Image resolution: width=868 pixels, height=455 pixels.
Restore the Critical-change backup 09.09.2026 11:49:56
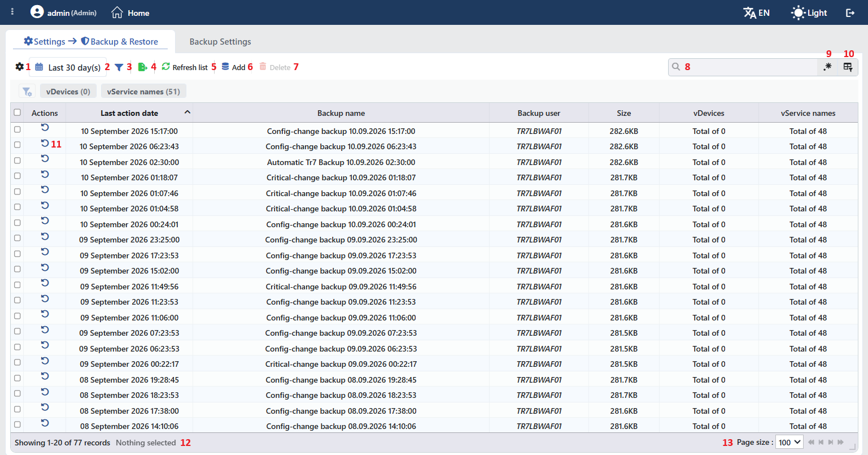point(45,283)
